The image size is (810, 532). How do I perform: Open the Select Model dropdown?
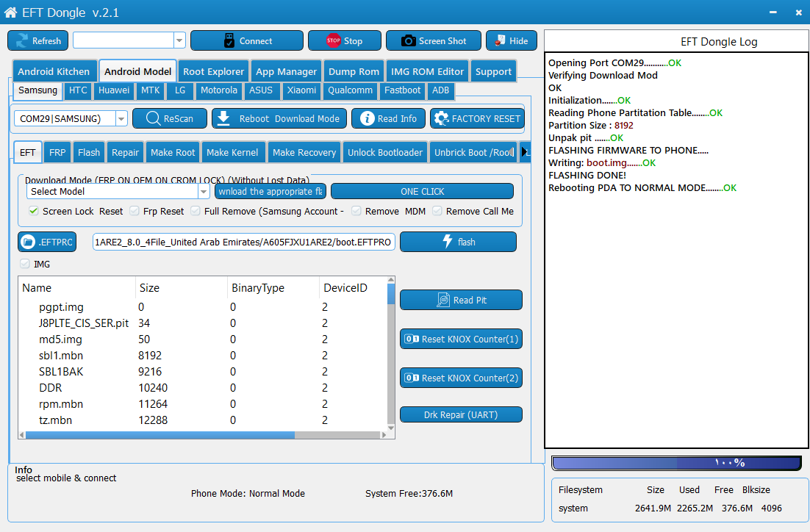coord(204,192)
